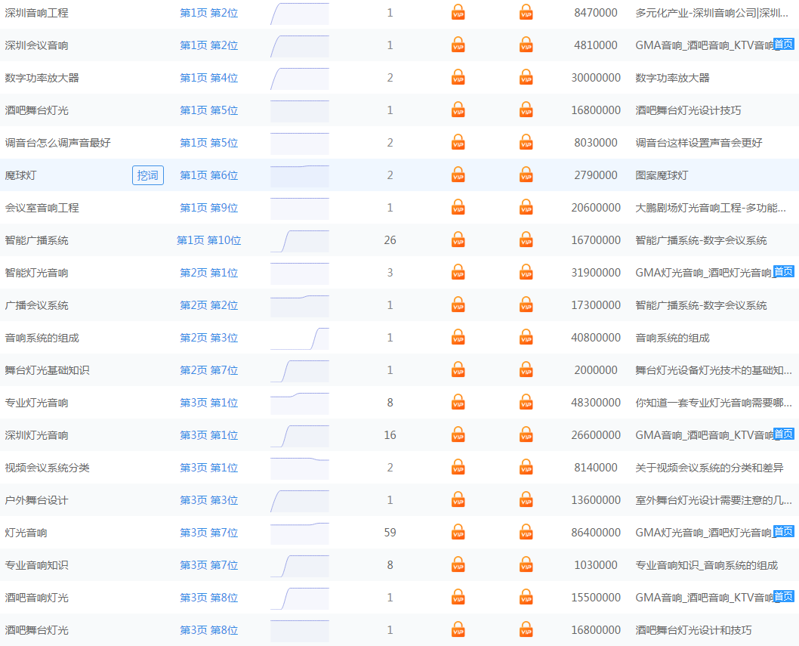
Task: Open the keyword 调音台怎么调声音最好
Action: [x=58, y=143]
